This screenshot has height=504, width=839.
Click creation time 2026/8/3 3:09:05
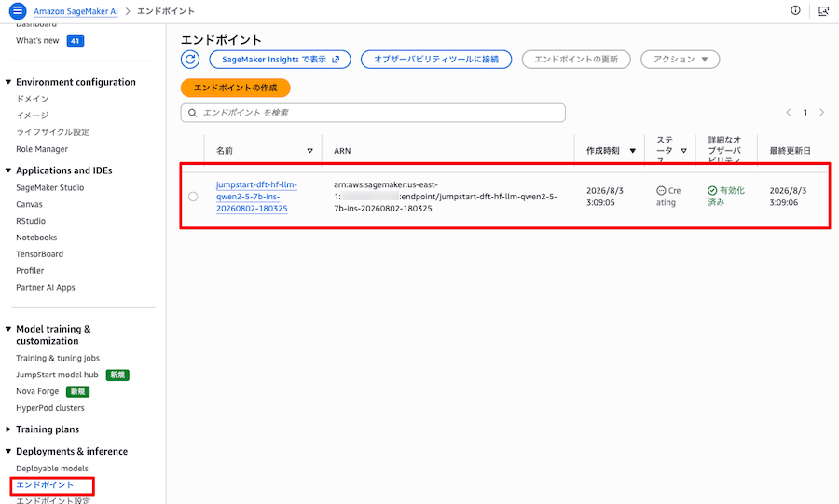click(x=605, y=197)
